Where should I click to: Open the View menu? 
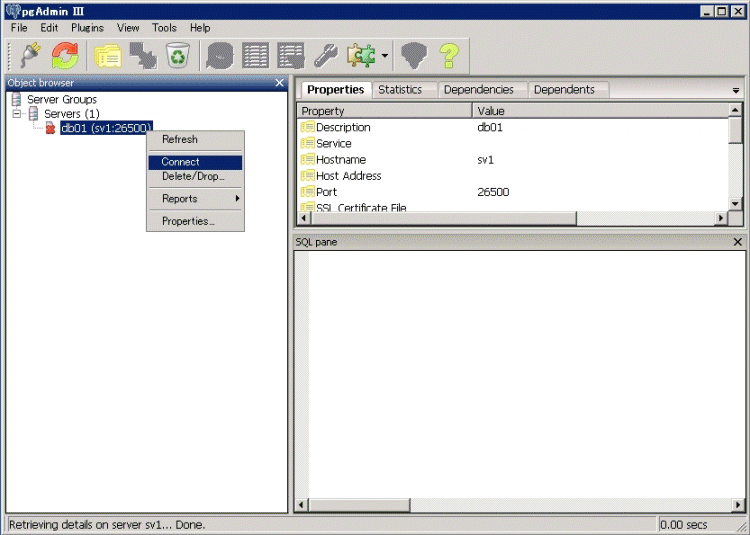tap(128, 28)
